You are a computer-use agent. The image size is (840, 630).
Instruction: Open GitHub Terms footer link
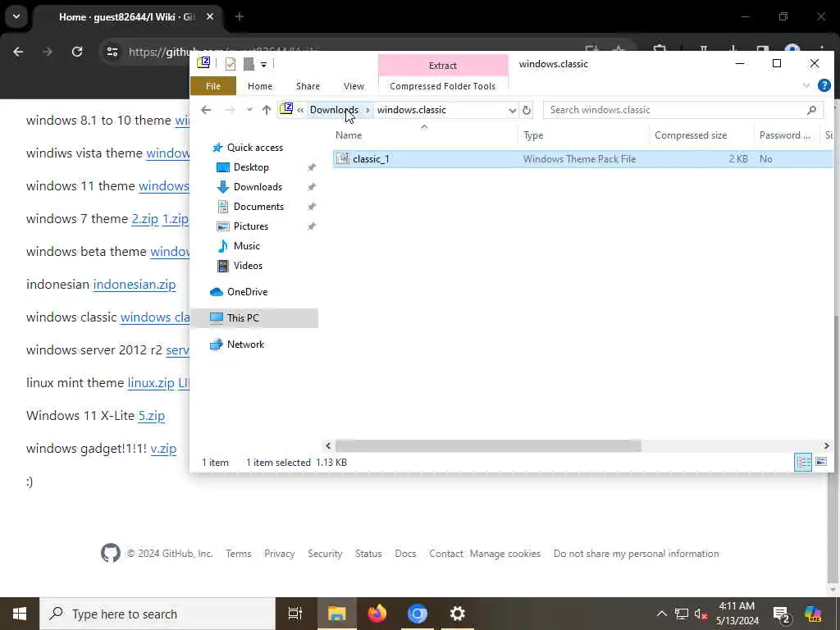239,554
